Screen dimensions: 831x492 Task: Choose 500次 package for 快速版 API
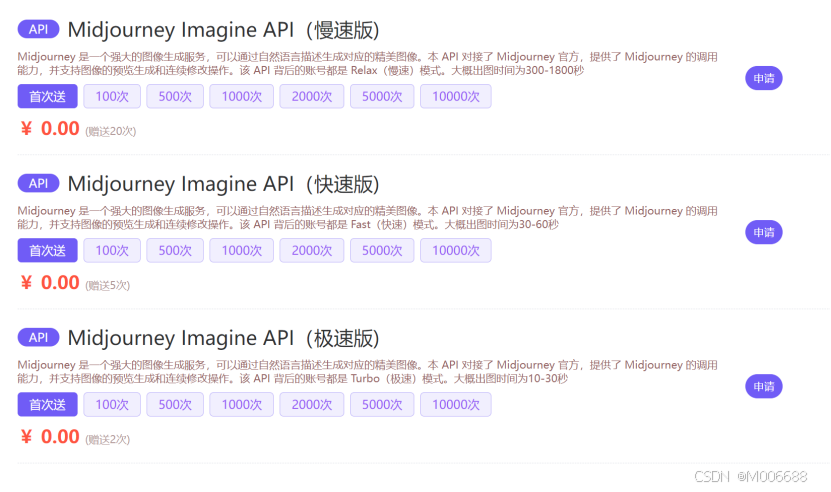175,250
